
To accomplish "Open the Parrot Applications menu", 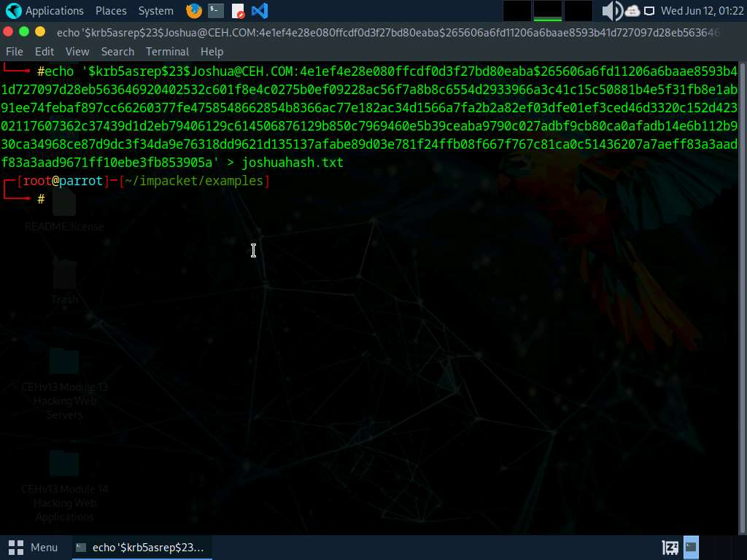I will [44, 11].
